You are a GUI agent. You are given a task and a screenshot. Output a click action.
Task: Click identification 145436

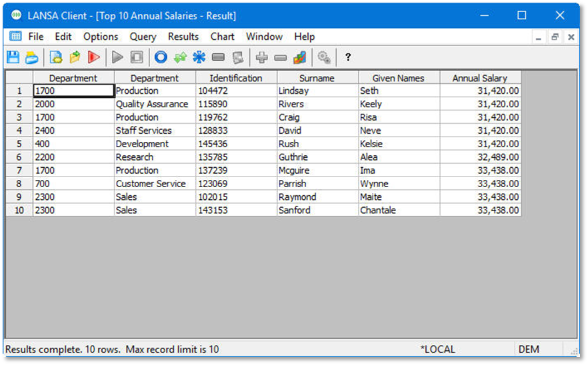click(x=236, y=144)
